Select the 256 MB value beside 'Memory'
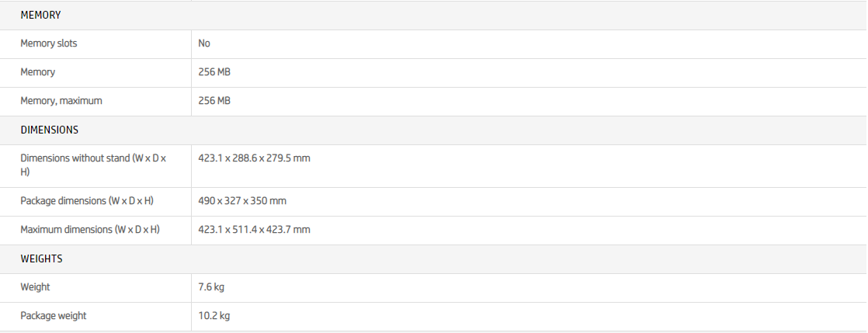This screenshot has height=333, width=868. click(214, 72)
